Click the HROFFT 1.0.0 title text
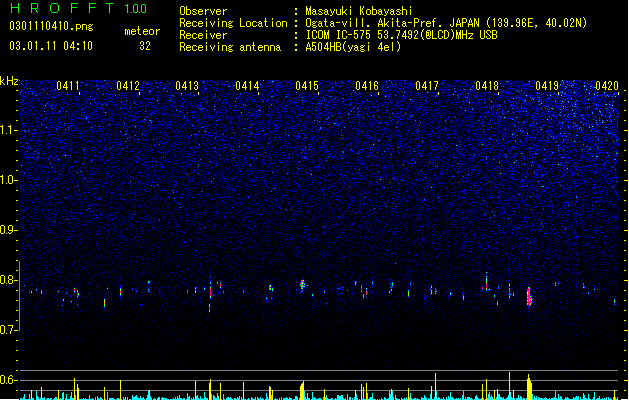629x400 pixels. tap(79, 8)
